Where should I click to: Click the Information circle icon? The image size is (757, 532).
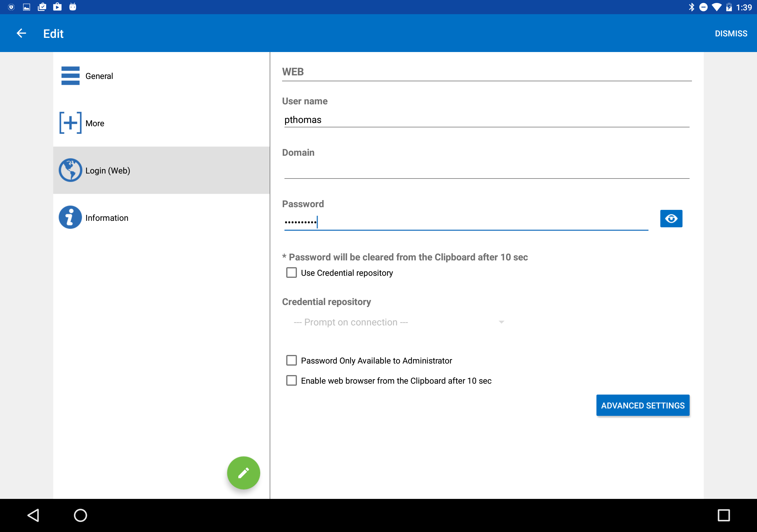tap(70, 218)
